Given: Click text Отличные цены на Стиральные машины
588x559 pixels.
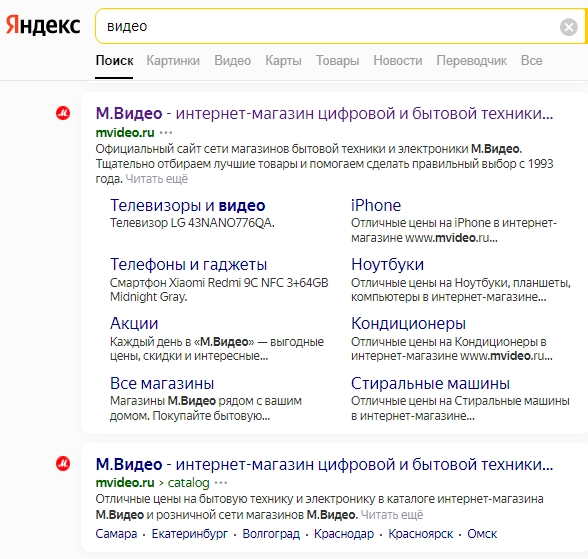Looking at the screenshot, I should tap(460, 401).
